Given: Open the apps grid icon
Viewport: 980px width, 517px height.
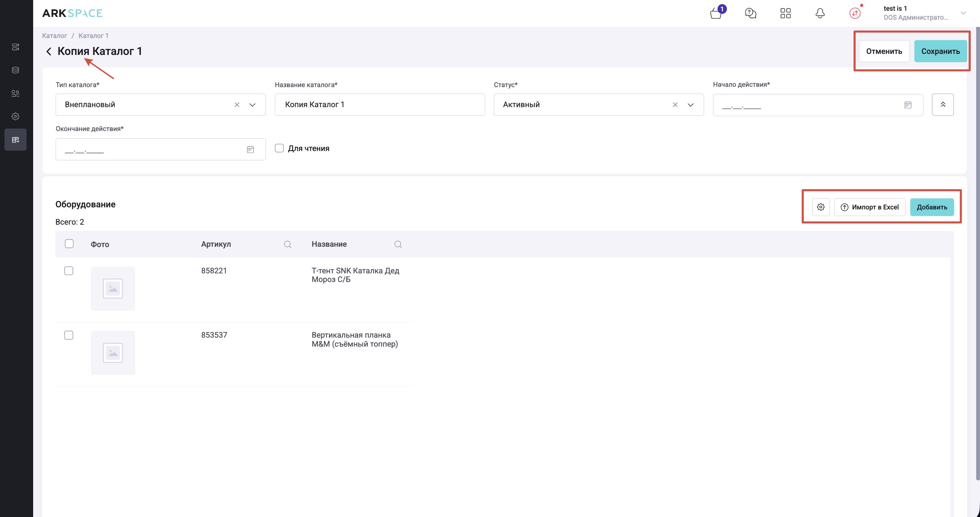Looking at the screenshot, I should click(x=785, y=14).
